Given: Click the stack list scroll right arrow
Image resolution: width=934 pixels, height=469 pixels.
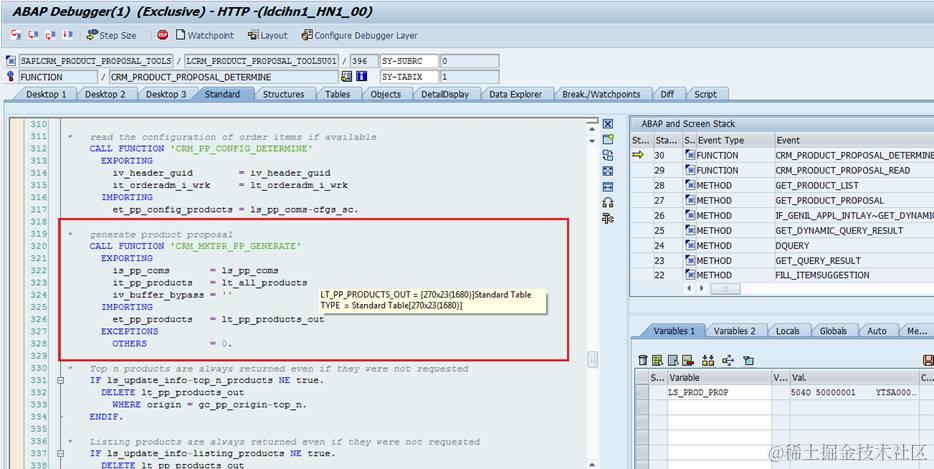Looking at the screenshot, I should coord(702,288).
